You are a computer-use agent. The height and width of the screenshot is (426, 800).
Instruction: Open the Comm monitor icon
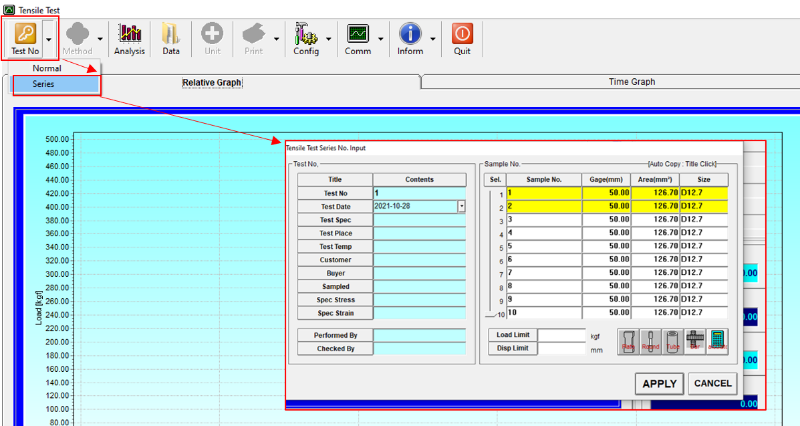tap(358, 34)
